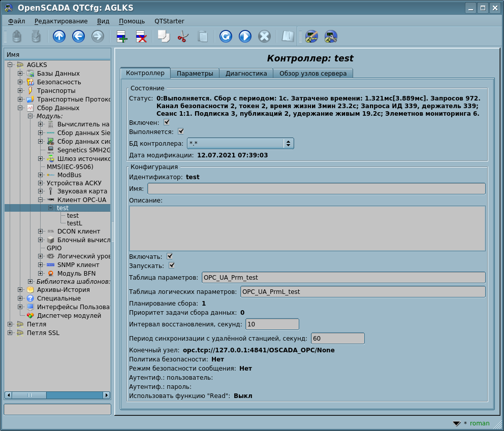Open the QTStarter menu
The image size is (504, 431).
(x=169, y=21)
